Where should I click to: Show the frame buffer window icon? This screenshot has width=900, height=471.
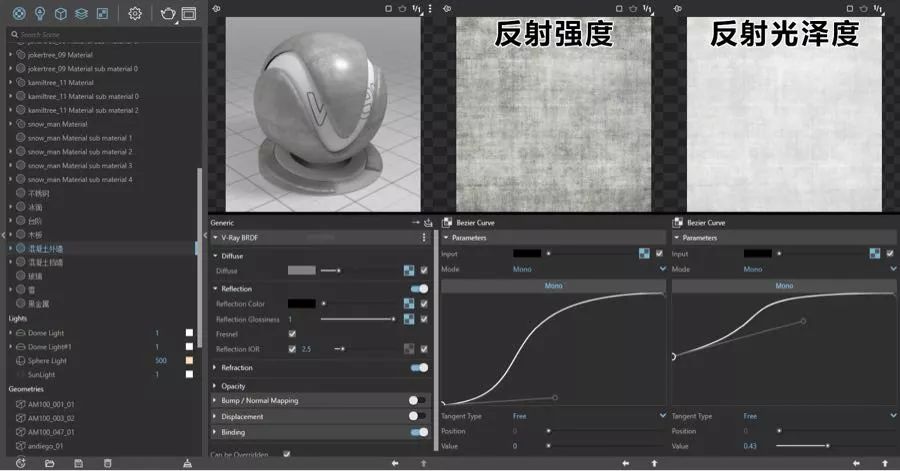pos(189,14)
